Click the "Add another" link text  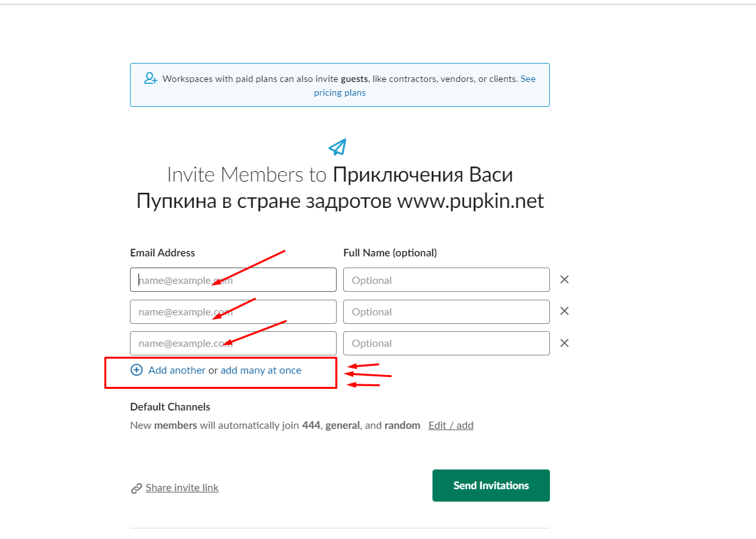pyautogui.click(x=177, y=370)
